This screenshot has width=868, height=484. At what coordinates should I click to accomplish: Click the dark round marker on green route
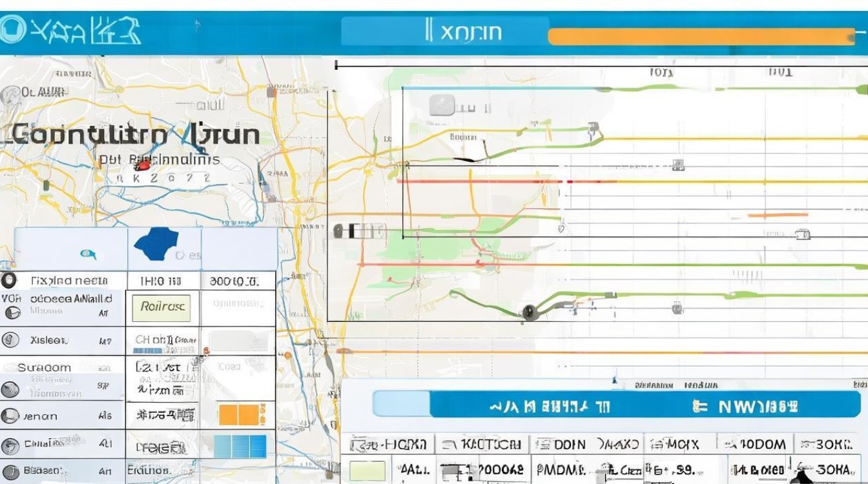coord(530,313)
